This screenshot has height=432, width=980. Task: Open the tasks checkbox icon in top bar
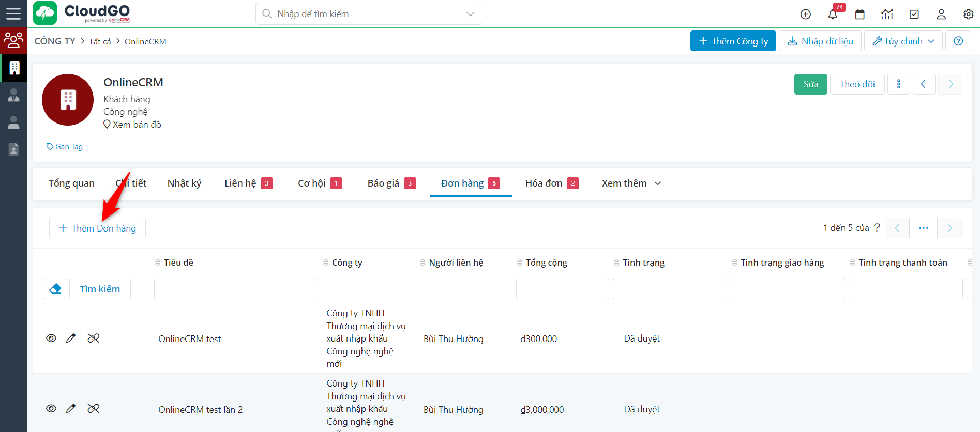(x=914, y=14)
